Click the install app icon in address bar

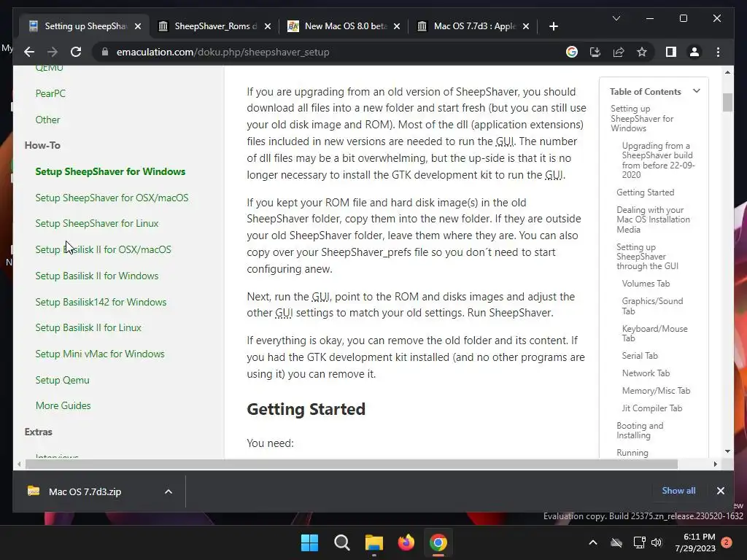[x=595, y=52]
